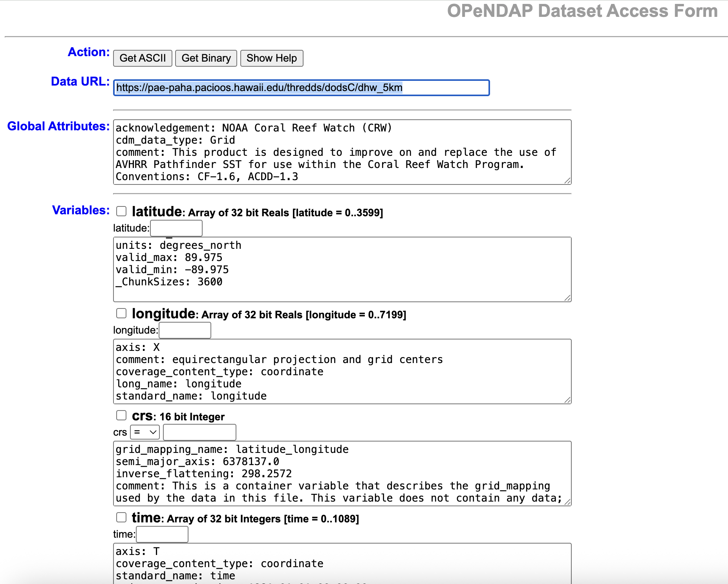The image size is (728, 584).
Task: Click the Global Attributes textarea resize handle
Action: 567,181
